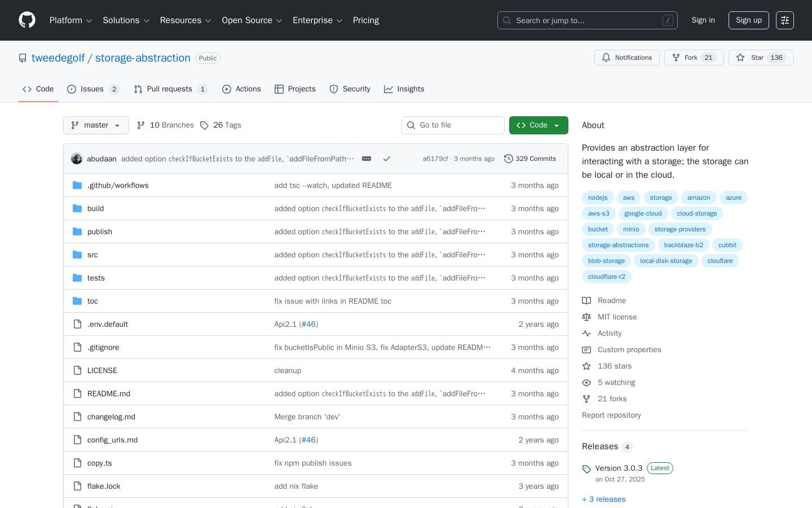Open the Pricing menu item
Image resolution: width=812 pixels, height=508 pixels.
pos(366,20)
